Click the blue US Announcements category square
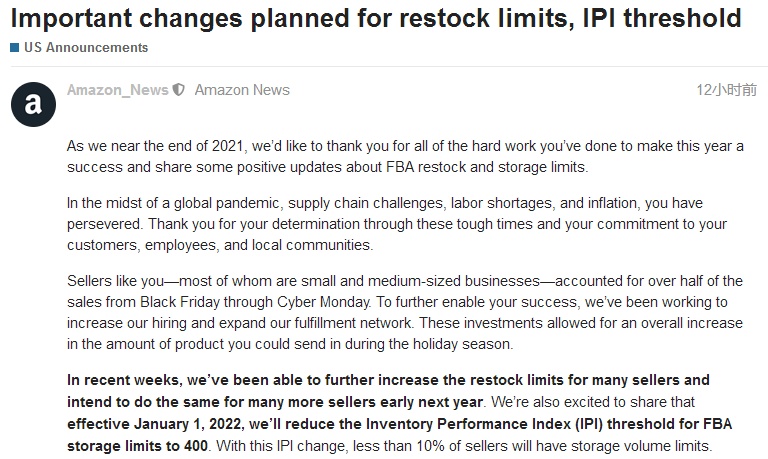This screenshot has height=459, width=768. [15, 47]
